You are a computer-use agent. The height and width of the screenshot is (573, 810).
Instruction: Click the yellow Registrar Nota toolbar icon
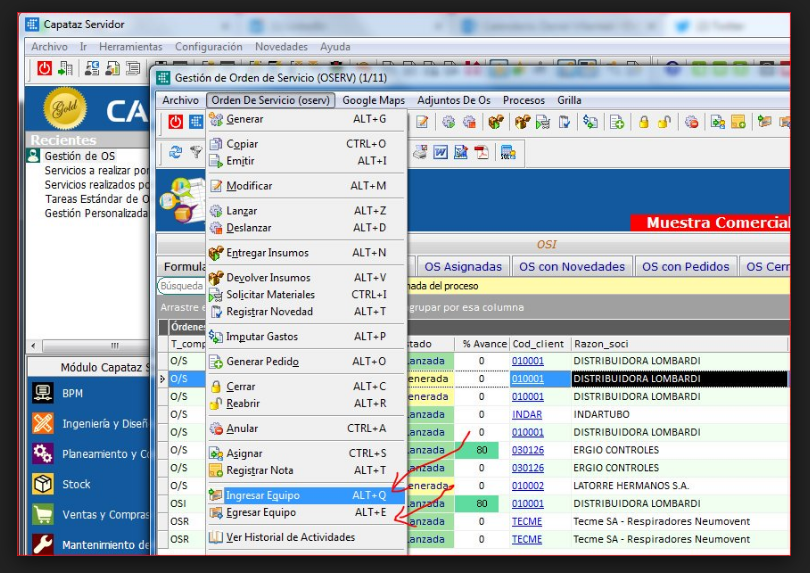point(738,122)
